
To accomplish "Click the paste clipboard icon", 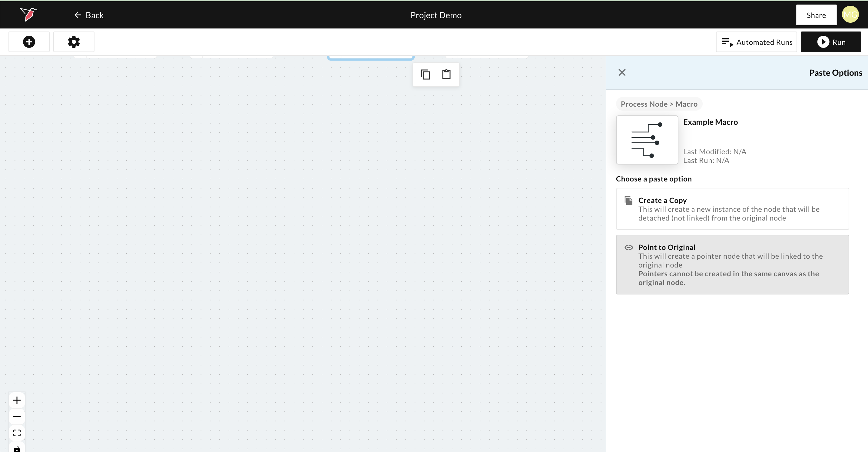I will coord(446,75).
